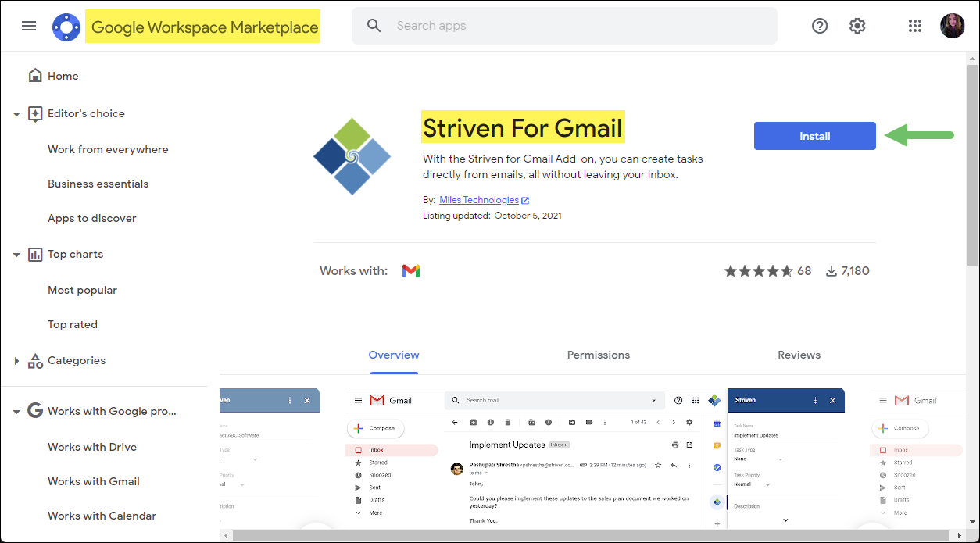Collapse Works with Google products section
980x543 pixels.
(x=16, y=412)
